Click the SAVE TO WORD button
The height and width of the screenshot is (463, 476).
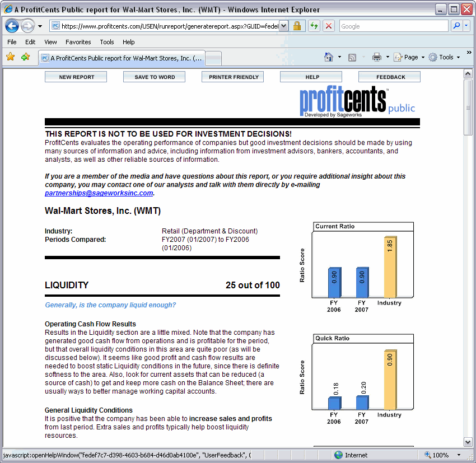point(155,77)
